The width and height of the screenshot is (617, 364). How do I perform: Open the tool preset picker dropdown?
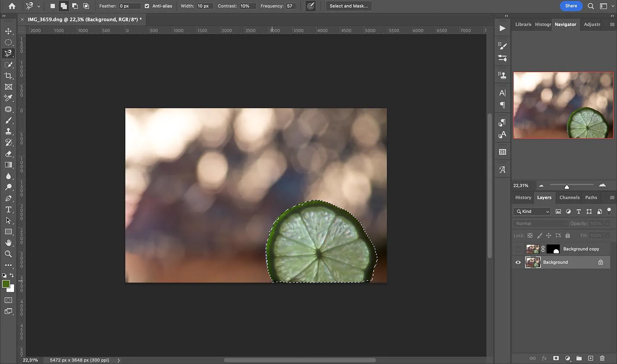click(39, 6)
